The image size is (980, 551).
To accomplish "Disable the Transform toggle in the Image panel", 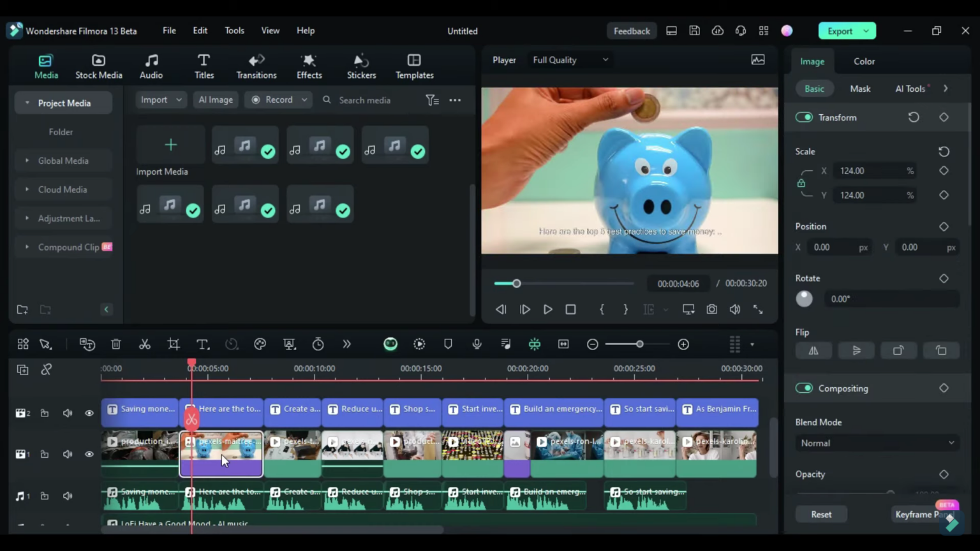I will (804, 117).
